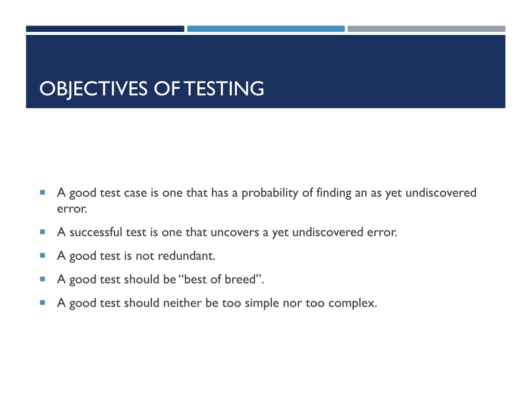Click the bullet beside 'not redundant' line
The image size is (532, 399).
coord(43,256)
